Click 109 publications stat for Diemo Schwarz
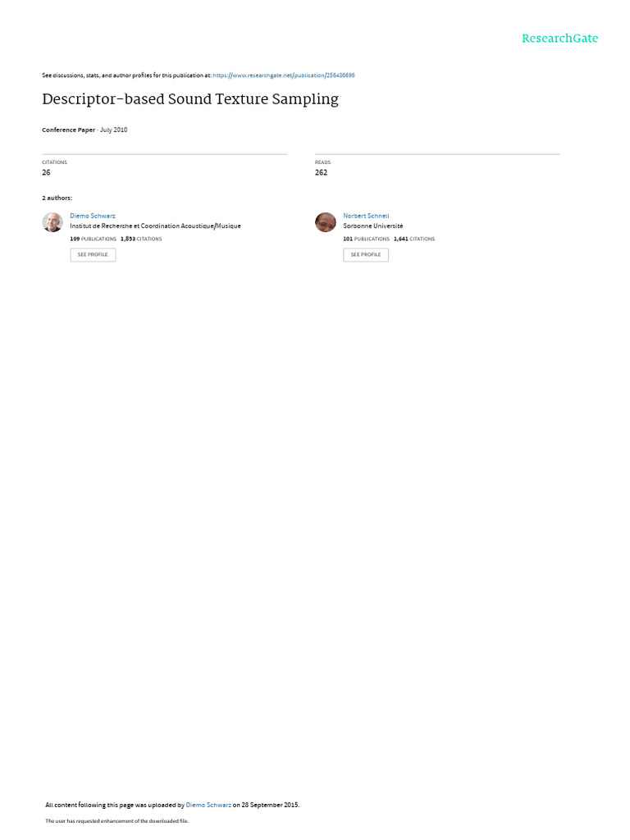This screenshot has height=840, width=630. [x=93, y=239]
